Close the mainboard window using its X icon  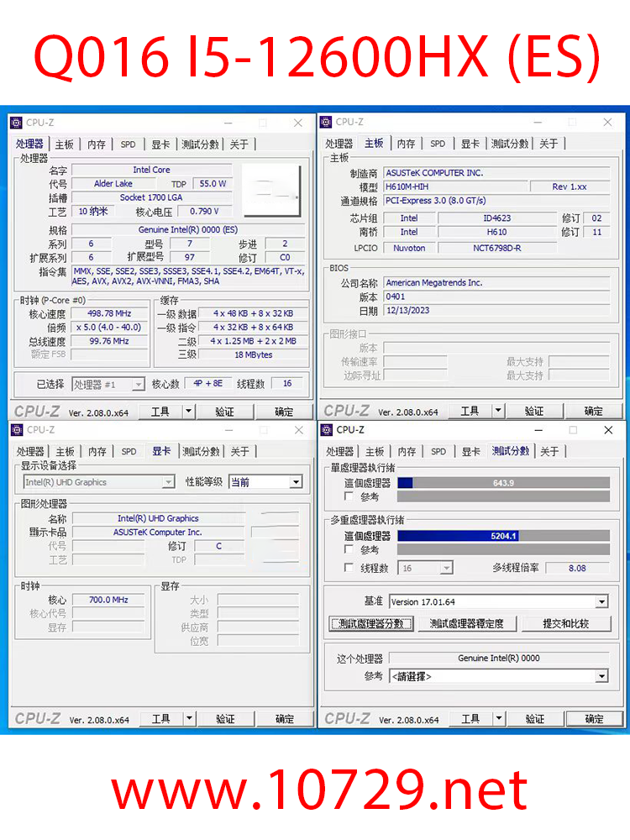tap(607, 123)
